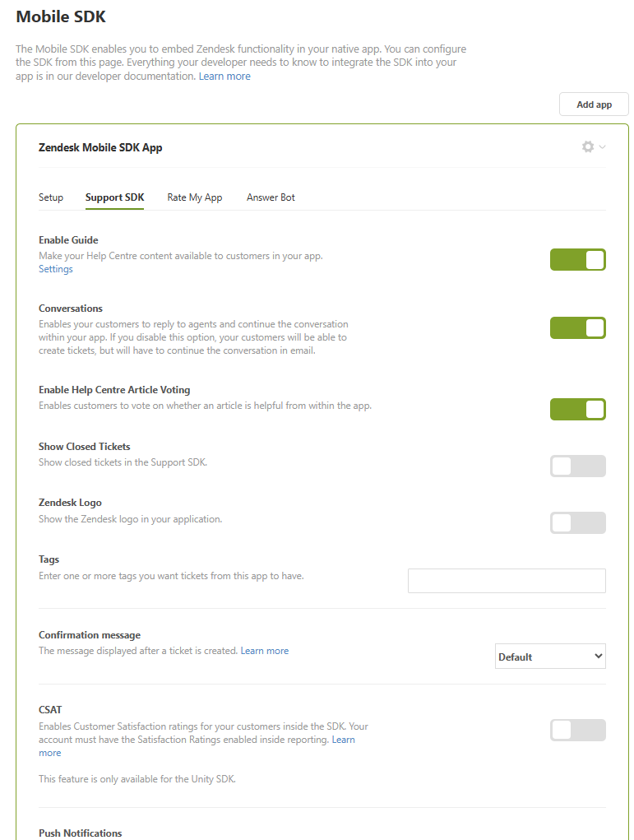Switch to the Setup tab
Image resolution: width=634 pixels, height=840 pixels.
coord(51,197)
